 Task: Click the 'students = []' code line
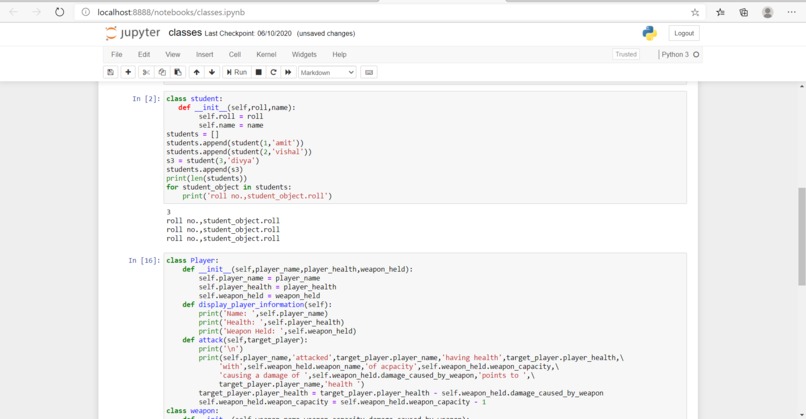192,134
